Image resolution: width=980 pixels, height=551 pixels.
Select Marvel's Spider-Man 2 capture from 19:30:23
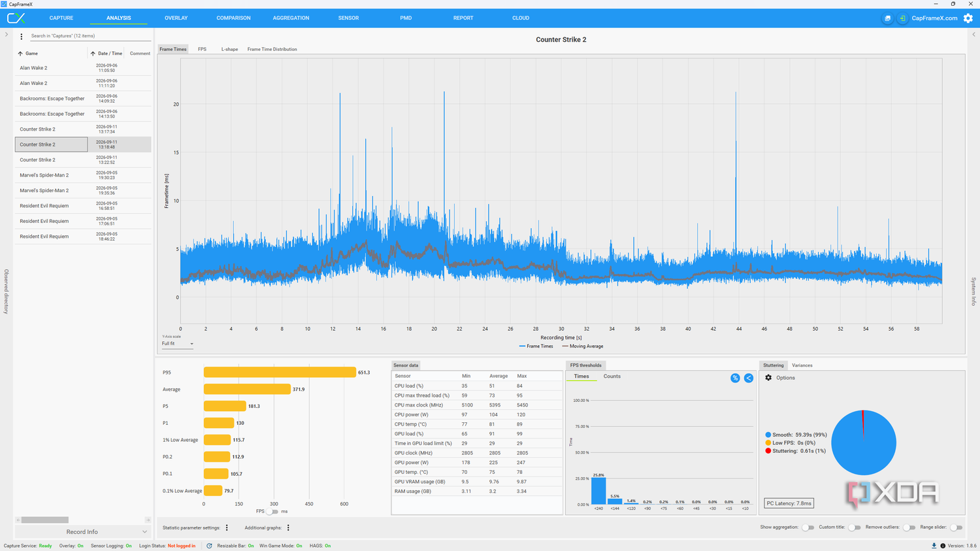click(83, 175)
